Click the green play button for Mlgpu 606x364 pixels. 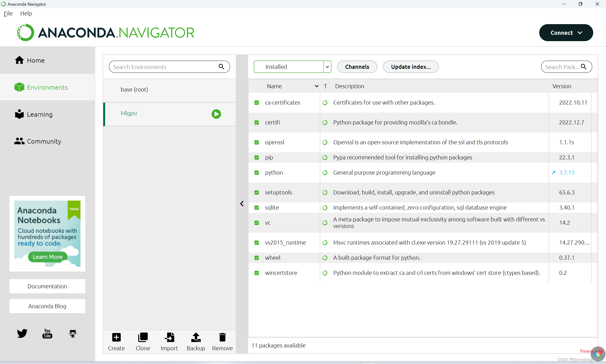[x=216, y=114]
